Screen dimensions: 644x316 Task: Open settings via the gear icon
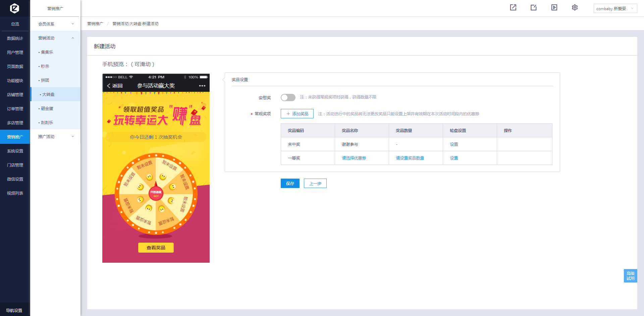coord(575,7)
